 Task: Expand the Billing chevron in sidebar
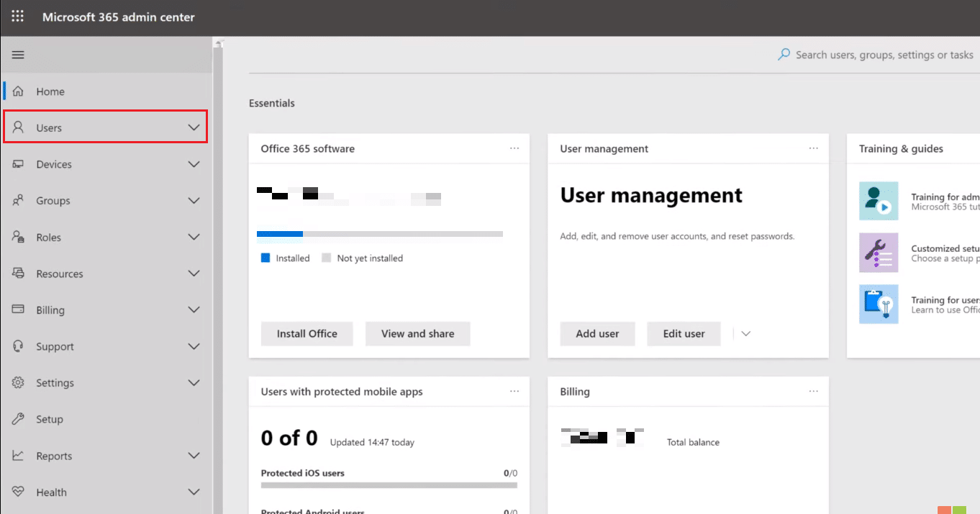[194, 310]
